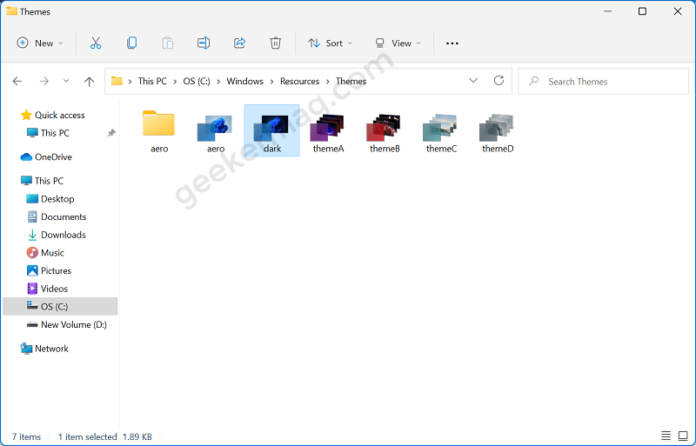Click the Resources breadcrumb
The height and width of the screenshot is (446, 696).
pos(300,81)
